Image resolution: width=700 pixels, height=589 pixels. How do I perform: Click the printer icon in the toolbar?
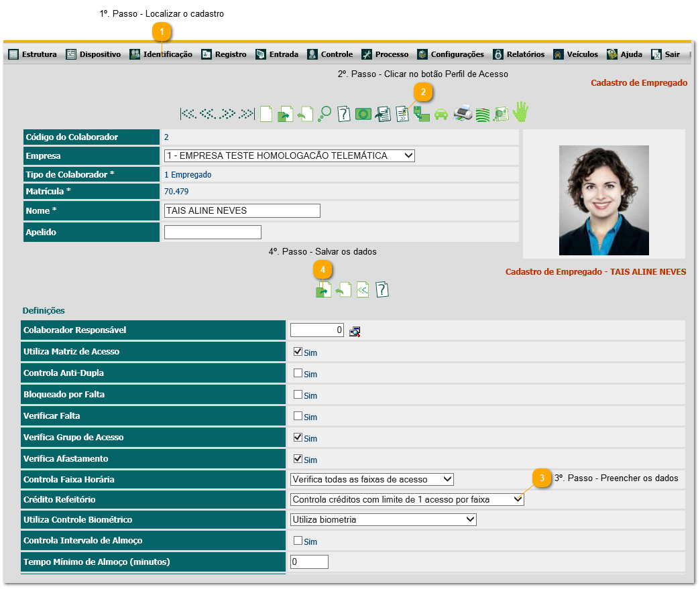(x=463, y=113)
